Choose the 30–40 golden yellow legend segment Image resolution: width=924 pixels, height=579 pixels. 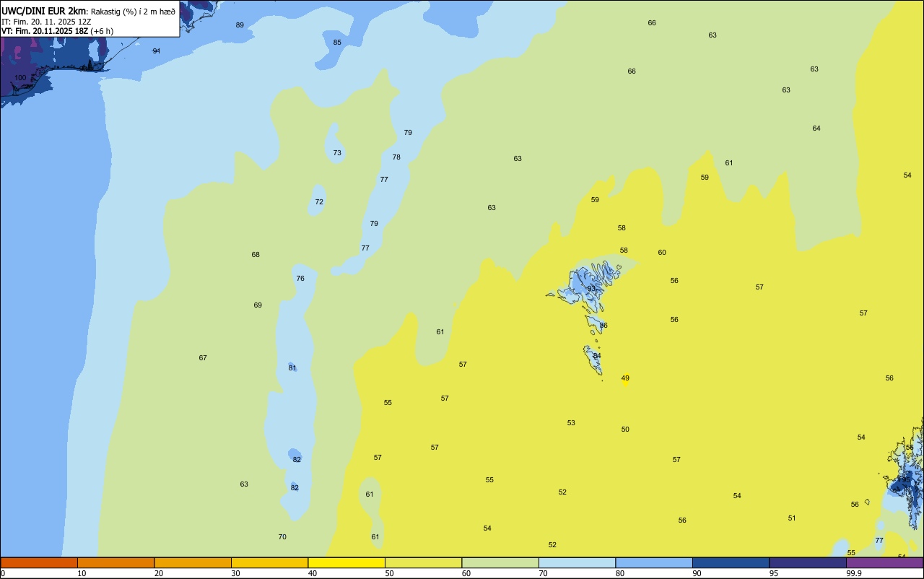(x=269, y=562)
